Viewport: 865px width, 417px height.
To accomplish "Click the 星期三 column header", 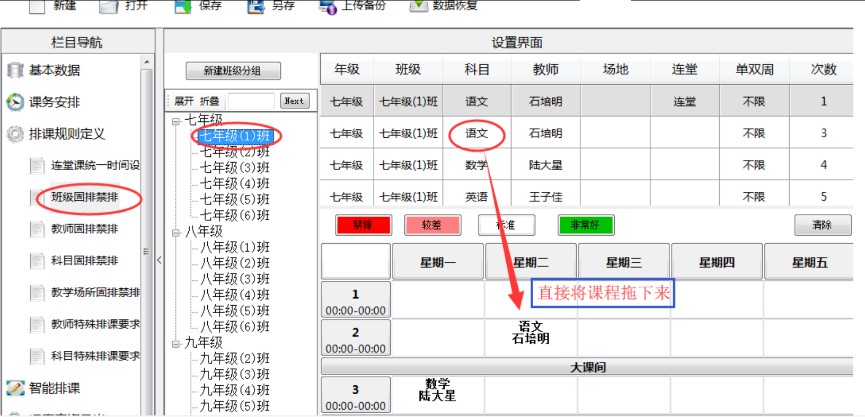I will tap(623, 262).
